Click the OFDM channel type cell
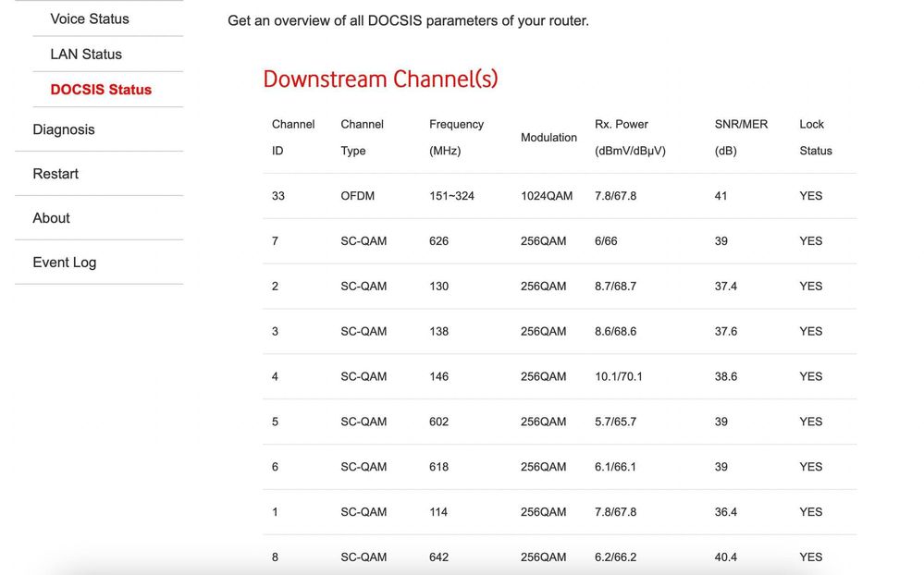Image resolution: width=924 pixels, height=575 pixels. (x=357, y=196)
